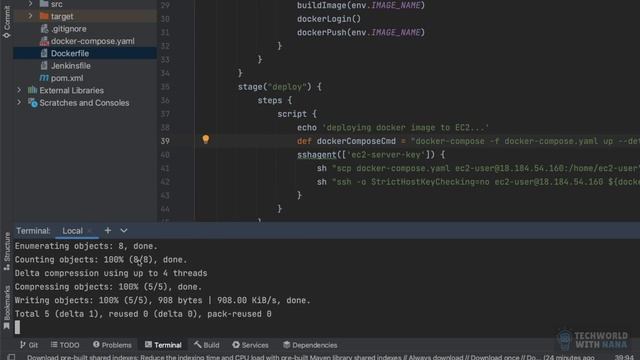This screenshot has height=360, width=640.
Task: Expand Scratches and Consoles node
Action: [19, 102]
